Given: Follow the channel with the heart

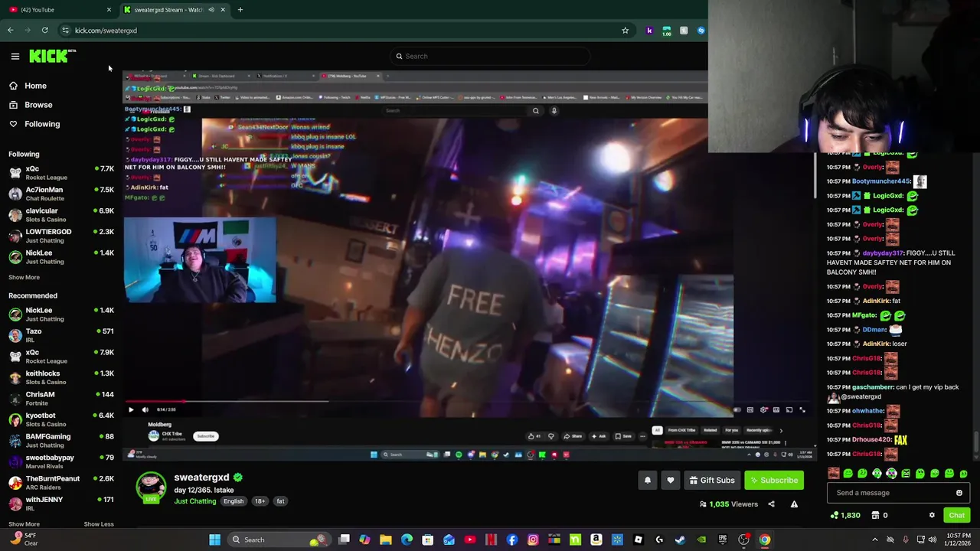Looking at the screenshot, I should coord(671,481).
